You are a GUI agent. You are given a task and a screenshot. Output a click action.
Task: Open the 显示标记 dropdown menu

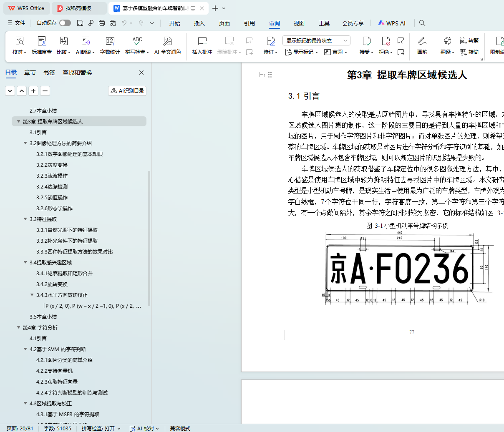(x=302, y=52)
